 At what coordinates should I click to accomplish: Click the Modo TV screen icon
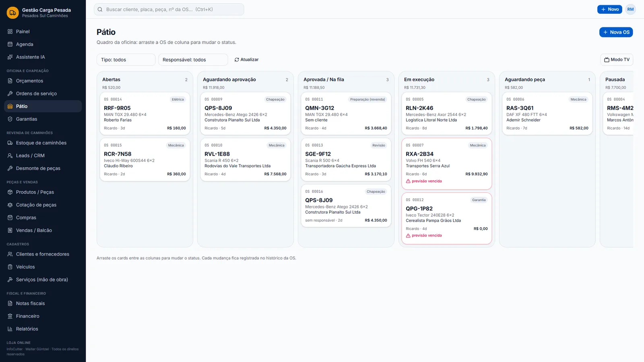[x=607, y=60]
